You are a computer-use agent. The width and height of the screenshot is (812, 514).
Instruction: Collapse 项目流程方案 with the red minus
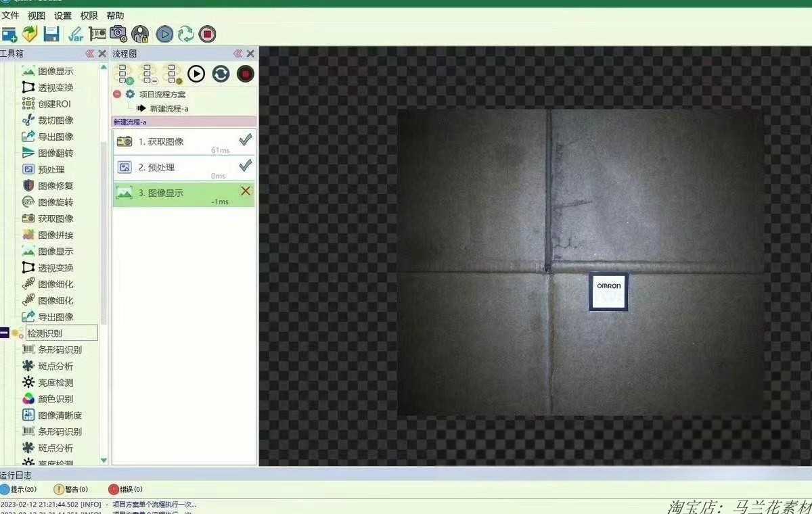[x=117, y=94]
